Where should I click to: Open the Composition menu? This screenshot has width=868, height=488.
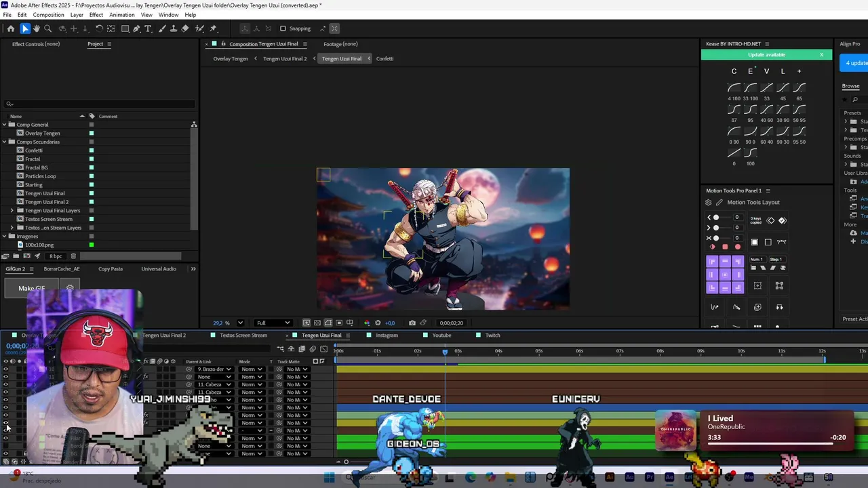(48, 15)
